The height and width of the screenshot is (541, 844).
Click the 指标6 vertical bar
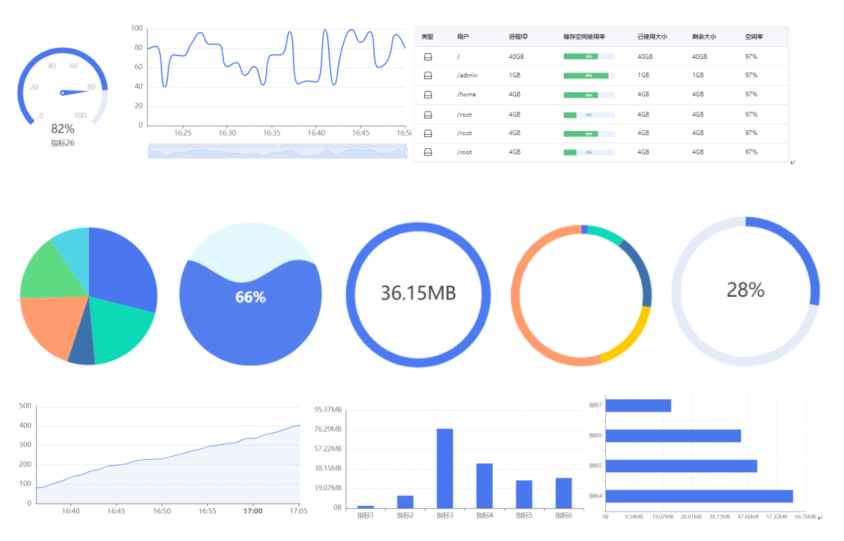click(564, 493)
